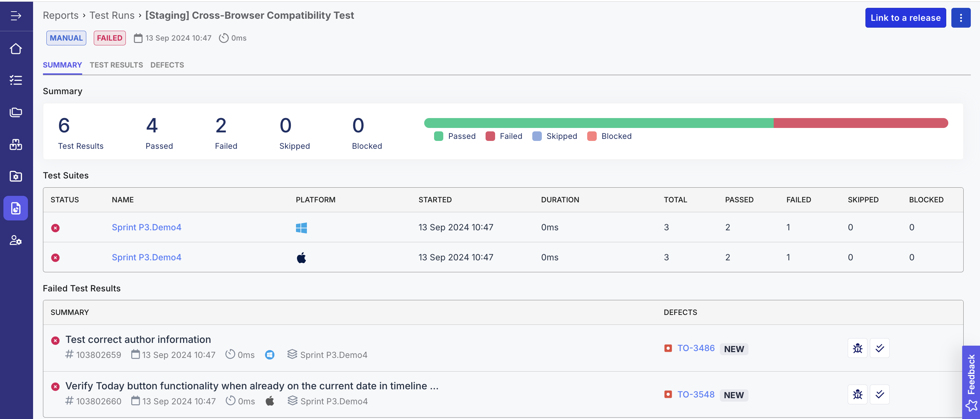Click the three-dot menu in top right
The image size is (980, 419).
961,17
